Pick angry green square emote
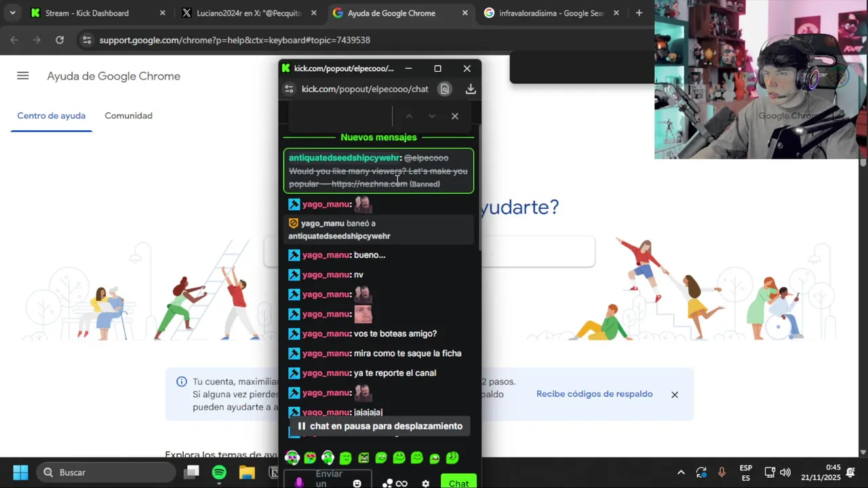Viewport: 868px width, 488px height. coord(363,458)
